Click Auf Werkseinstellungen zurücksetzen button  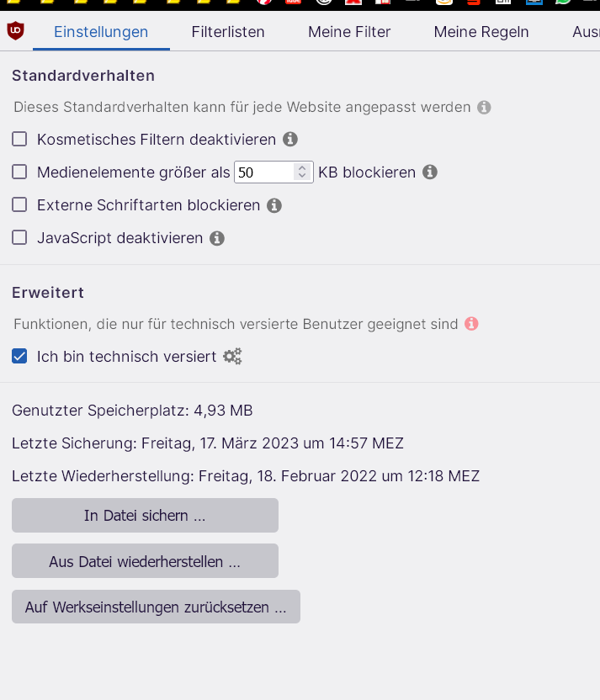(x=156, y=607)
